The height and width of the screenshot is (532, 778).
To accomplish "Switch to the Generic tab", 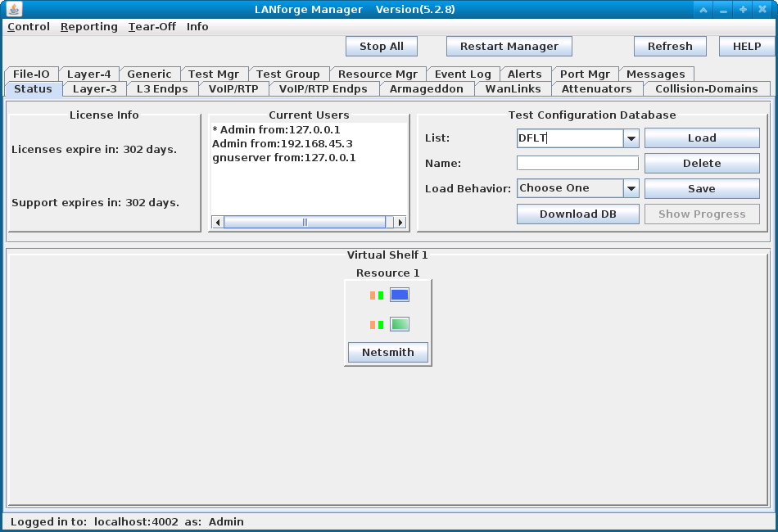I will (149, 74).
